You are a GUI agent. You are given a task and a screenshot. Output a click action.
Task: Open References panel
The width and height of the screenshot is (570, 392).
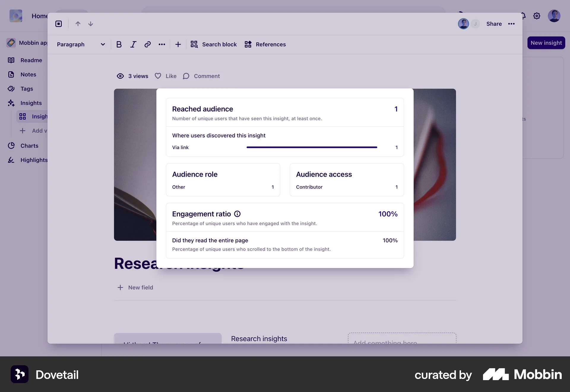pyautogui.click(x=265, y=44)
